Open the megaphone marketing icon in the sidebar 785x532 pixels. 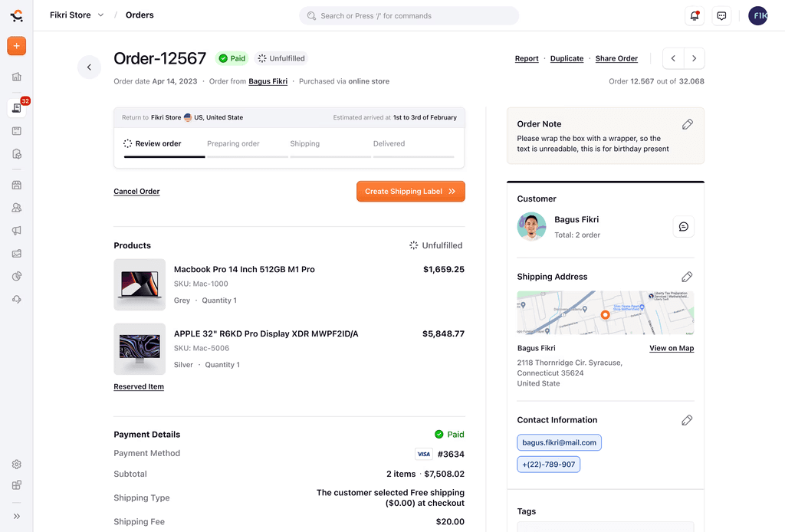pos(17,231)
